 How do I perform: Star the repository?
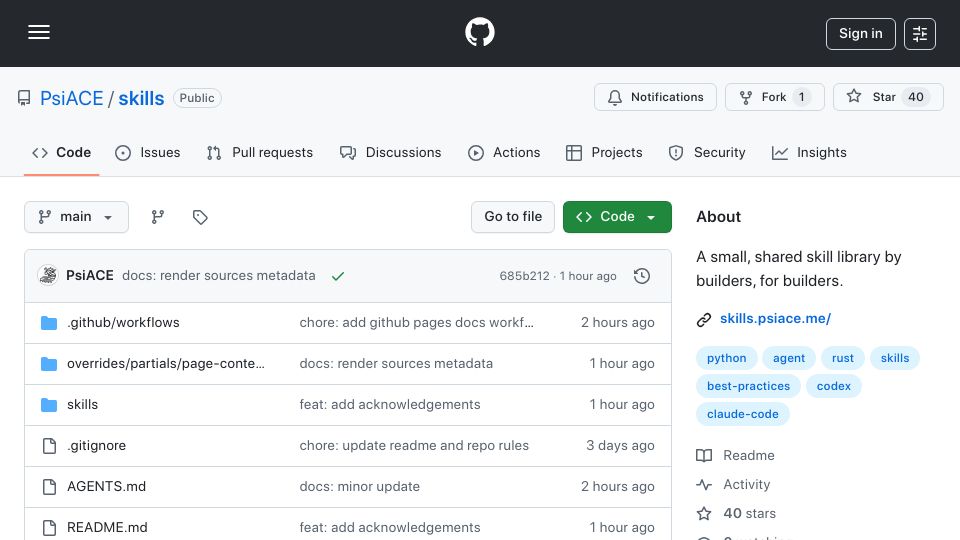coord(888,97)
